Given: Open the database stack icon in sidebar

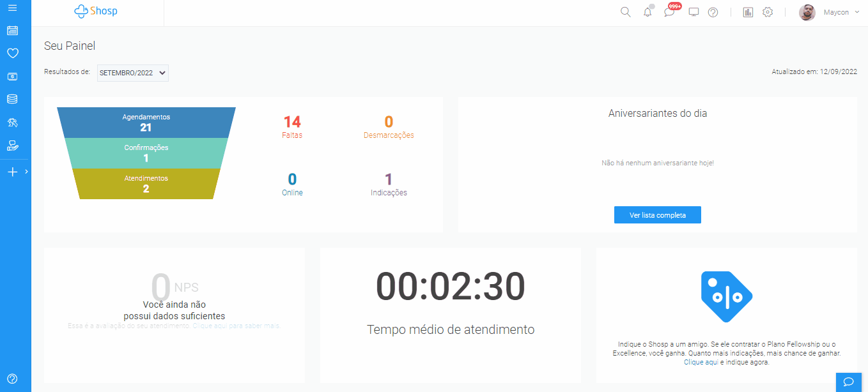Looking at the screenshot, I should pos(12,100).
